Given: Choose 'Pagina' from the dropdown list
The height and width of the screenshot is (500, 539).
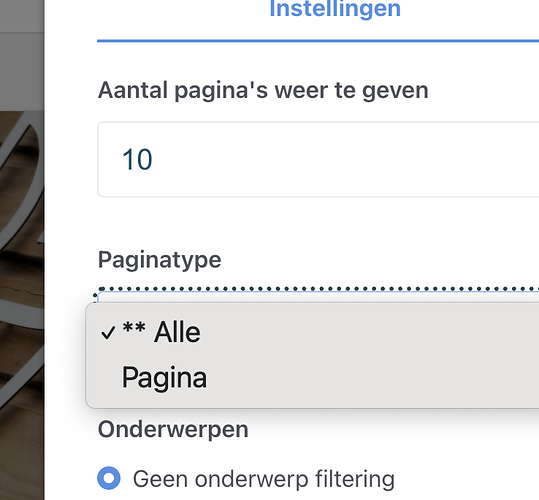Looking at the screenshot, I should (x=312, y=377).
